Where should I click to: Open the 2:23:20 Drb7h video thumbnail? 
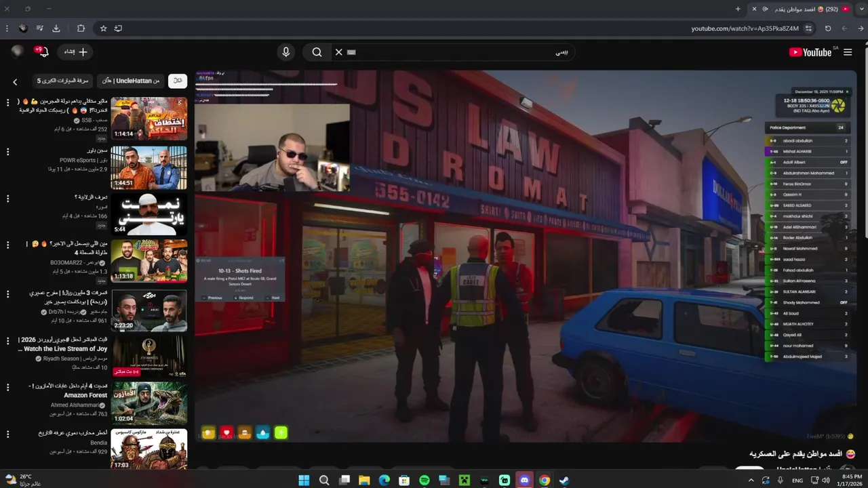149,310
